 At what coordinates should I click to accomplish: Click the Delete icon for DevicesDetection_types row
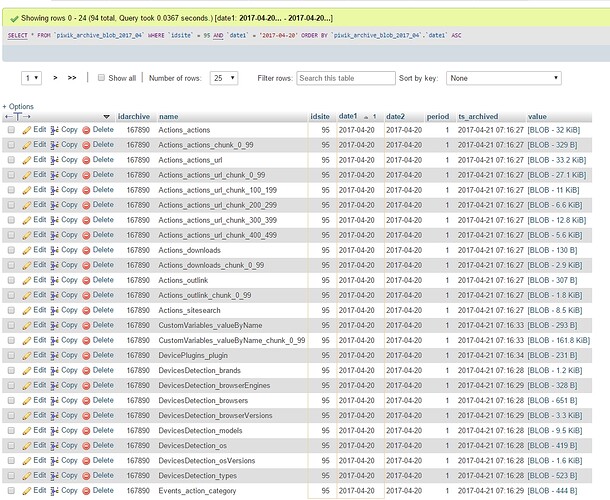[x=86, y=476]
